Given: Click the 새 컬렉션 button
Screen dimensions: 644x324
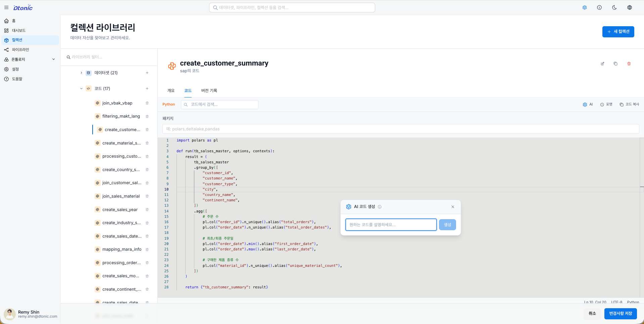Looking at the screenshot, I should (x=618, y=32).
